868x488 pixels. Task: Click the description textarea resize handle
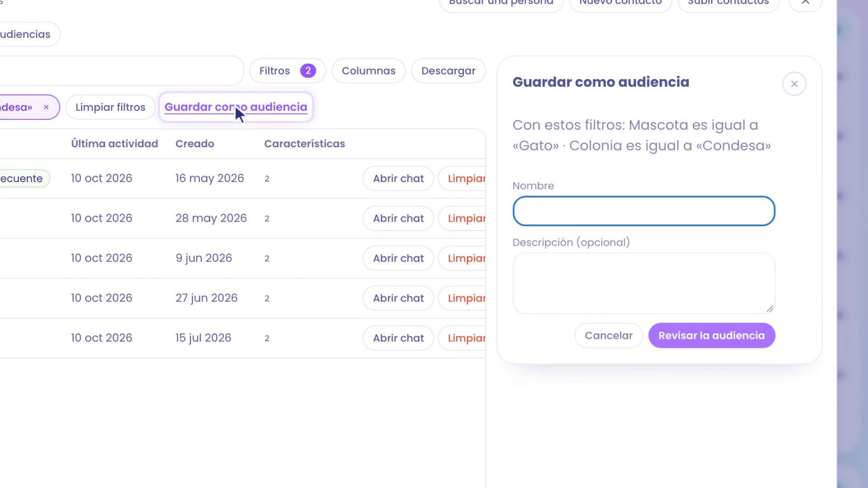(x=770, y=309)
